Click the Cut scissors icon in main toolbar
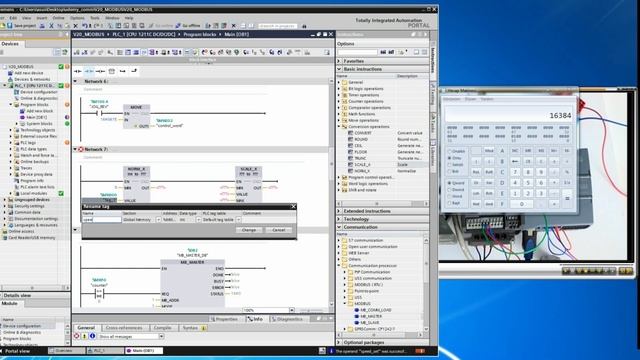Viewport: 640px width, 360px height. click(x=51, y=26)
